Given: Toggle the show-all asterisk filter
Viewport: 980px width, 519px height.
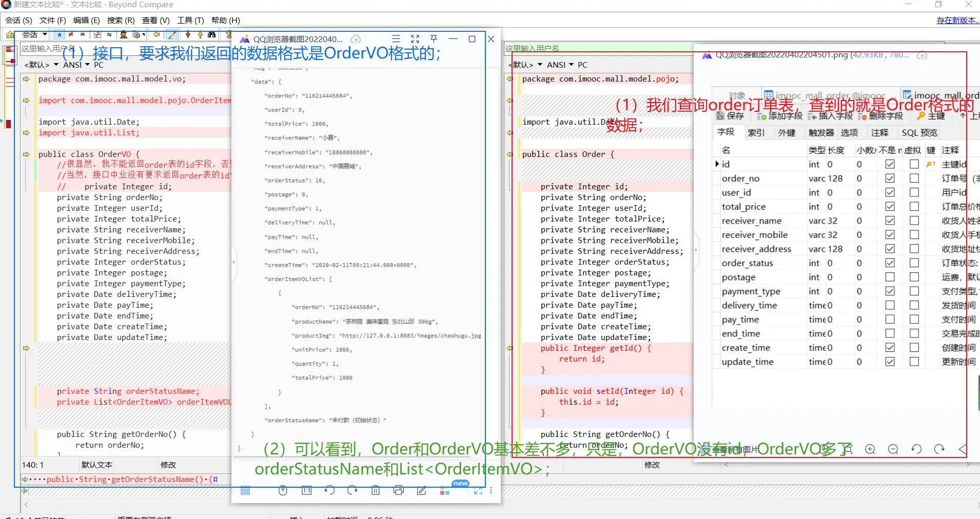Looking at the screenshot, I should [x=60, y=35].
